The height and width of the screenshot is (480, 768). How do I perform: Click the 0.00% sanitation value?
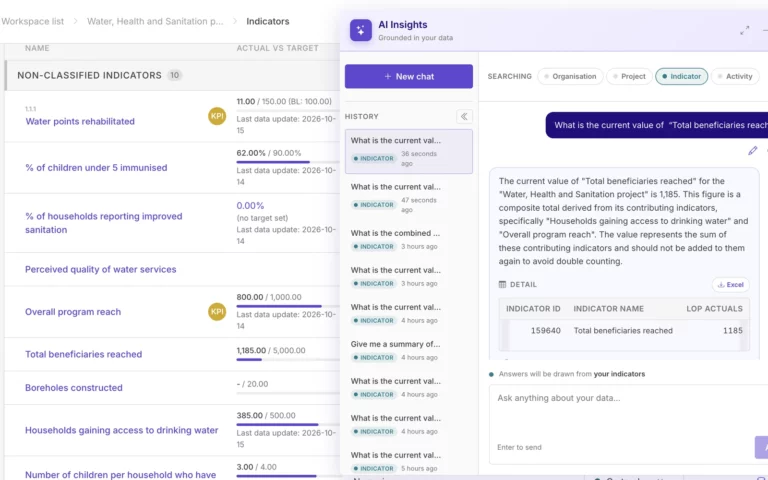click(250, 206)
